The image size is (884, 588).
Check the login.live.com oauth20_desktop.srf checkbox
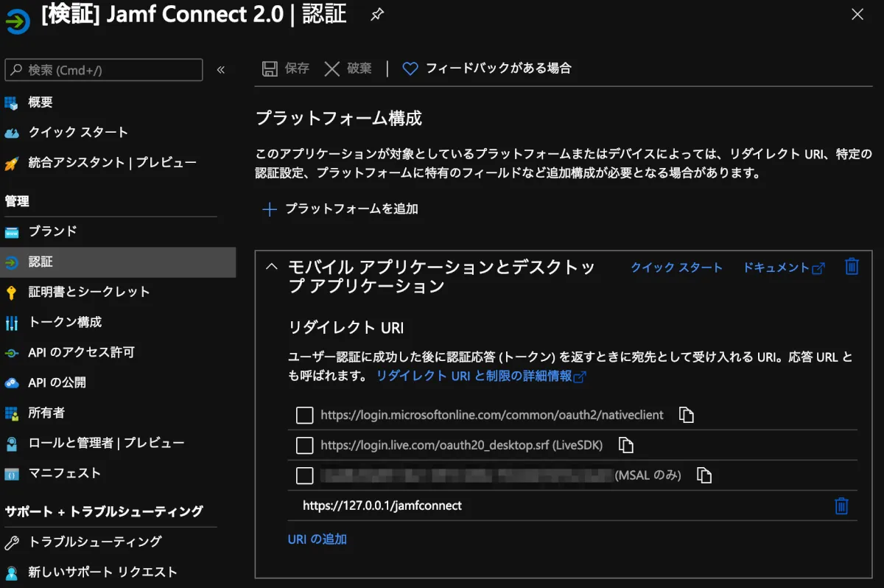pyautogui.click(x=304, y=445)
